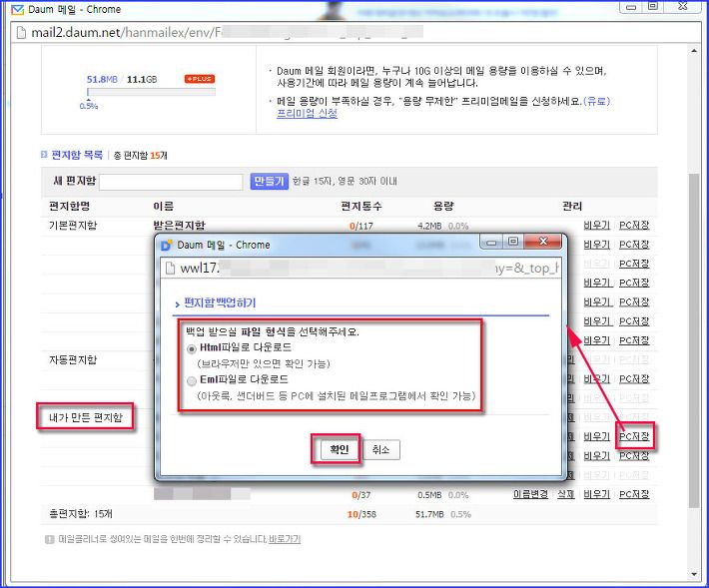Click 삭제 link in the 0/37 row
This screenshot has width=709, height=588.
565,494
